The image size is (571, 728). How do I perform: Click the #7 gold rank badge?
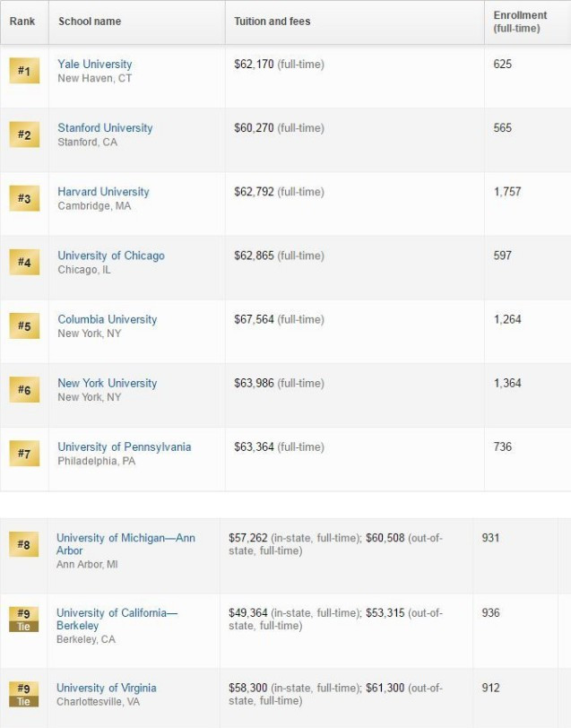[x=24, y=453]
